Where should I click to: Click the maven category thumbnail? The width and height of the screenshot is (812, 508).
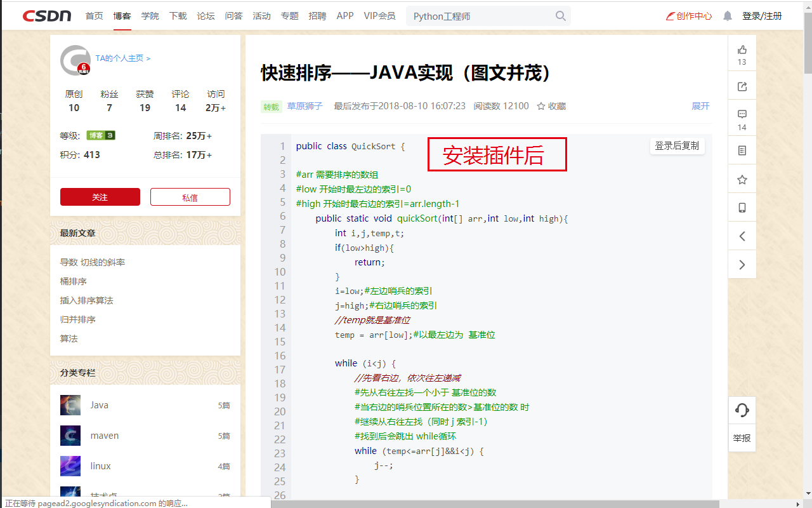(70, 436)
